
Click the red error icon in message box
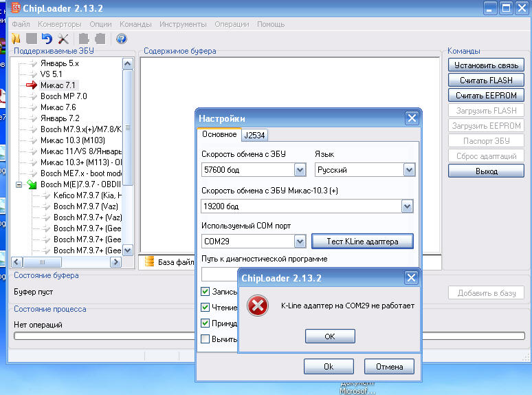coord(258,306)
